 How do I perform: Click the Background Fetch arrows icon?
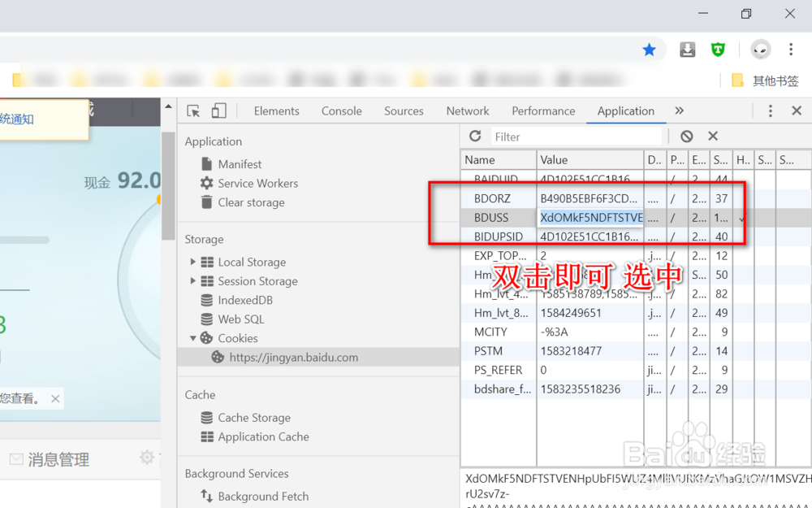point(206,496)
